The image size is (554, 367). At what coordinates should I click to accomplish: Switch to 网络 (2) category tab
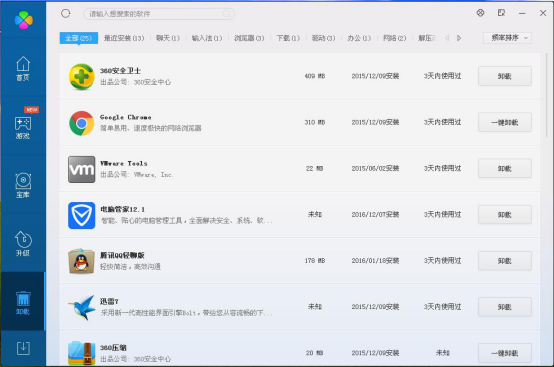395,38
